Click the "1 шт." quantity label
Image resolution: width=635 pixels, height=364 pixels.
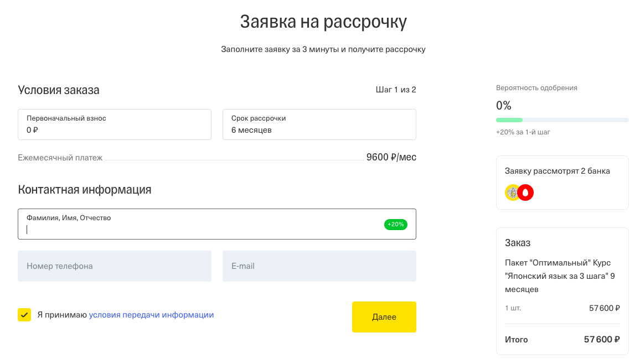(x=513, y=308)
